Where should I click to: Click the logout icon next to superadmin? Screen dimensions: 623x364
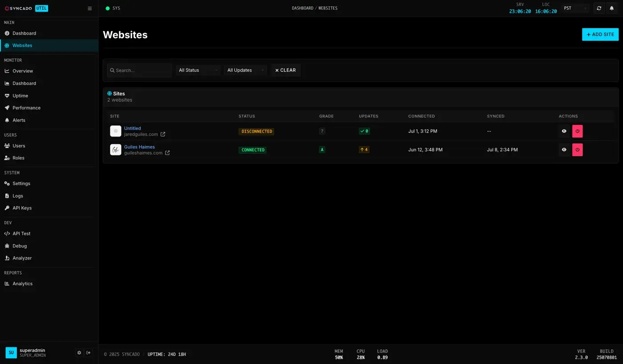[89, 353]
